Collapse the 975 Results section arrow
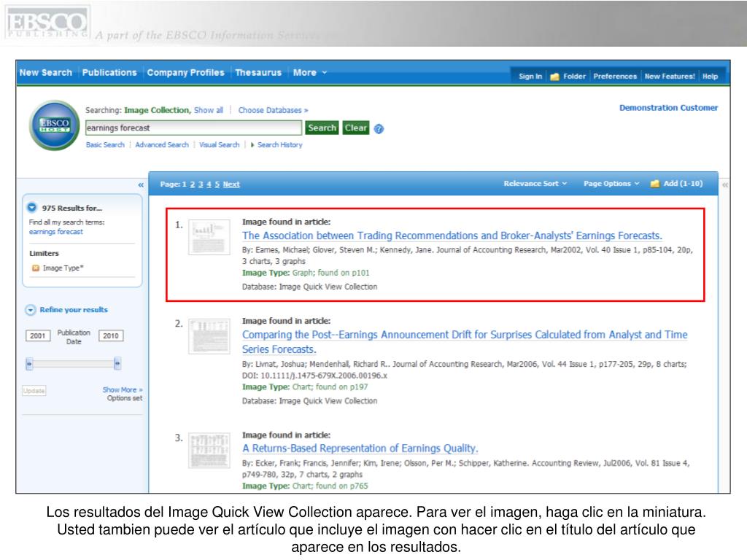This screenshot has height=560, width=747. (x=32, y=208)
